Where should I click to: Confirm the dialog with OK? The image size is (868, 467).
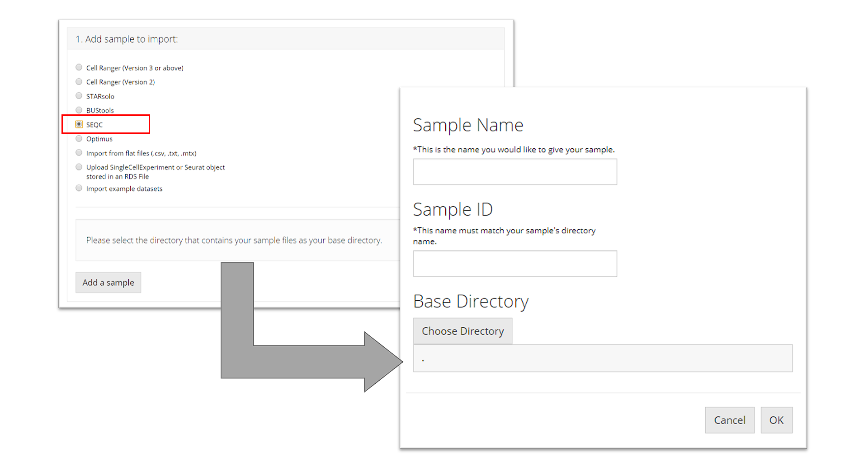click(776, 420)
